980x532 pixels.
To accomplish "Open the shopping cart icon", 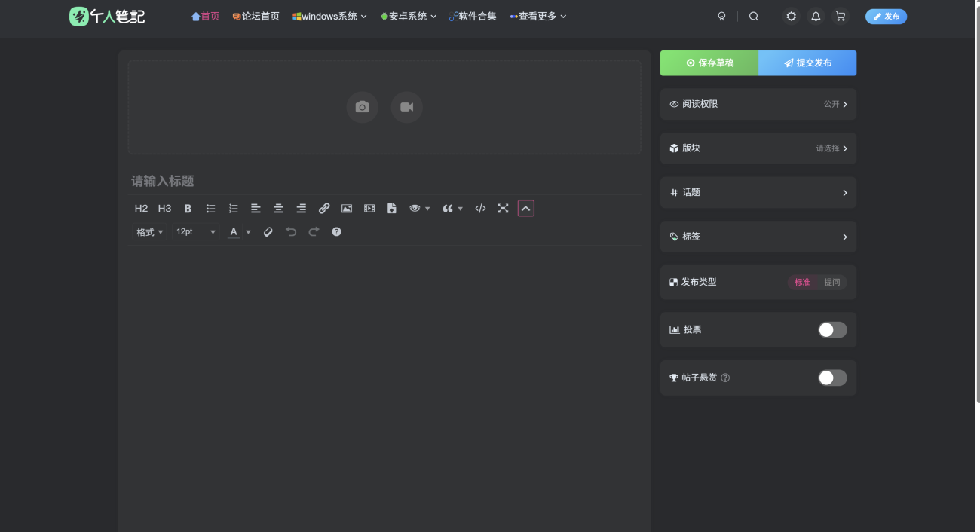I will 840,17.
